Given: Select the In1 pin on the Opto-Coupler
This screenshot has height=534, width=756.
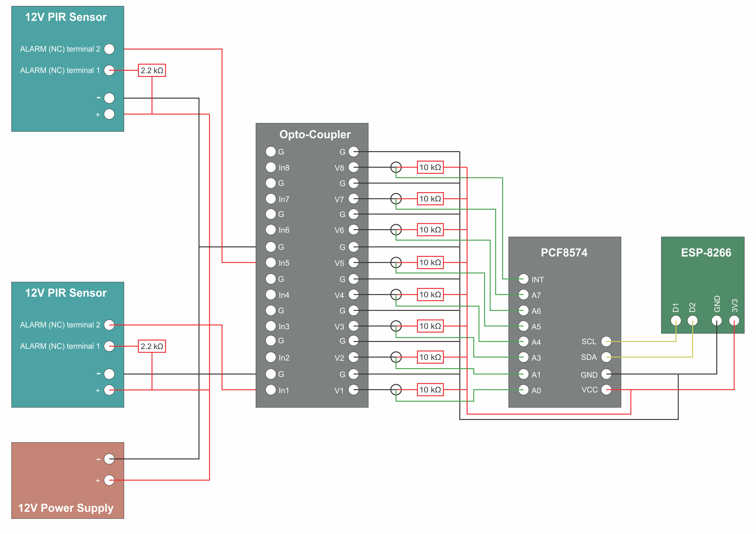Looking at the screenshot, I should pyautogui.click(x=271, y=390).
